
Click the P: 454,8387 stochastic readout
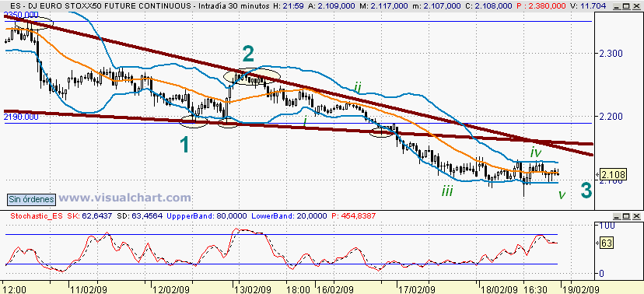point(353,215)
